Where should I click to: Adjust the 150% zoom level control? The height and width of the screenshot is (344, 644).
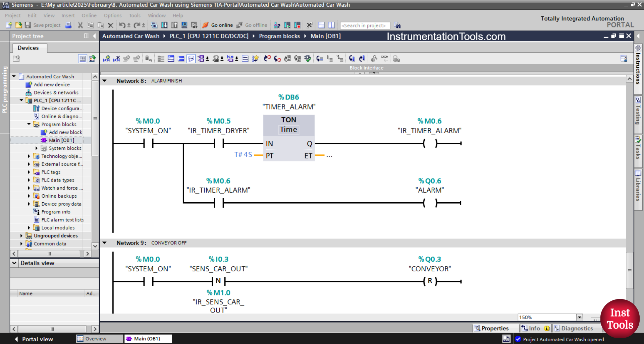pos(550,317)
